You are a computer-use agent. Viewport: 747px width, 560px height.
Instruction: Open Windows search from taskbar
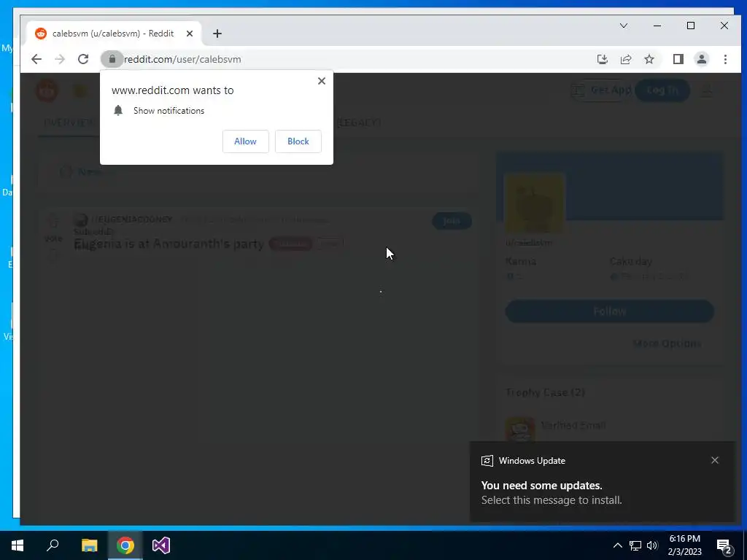53,545
